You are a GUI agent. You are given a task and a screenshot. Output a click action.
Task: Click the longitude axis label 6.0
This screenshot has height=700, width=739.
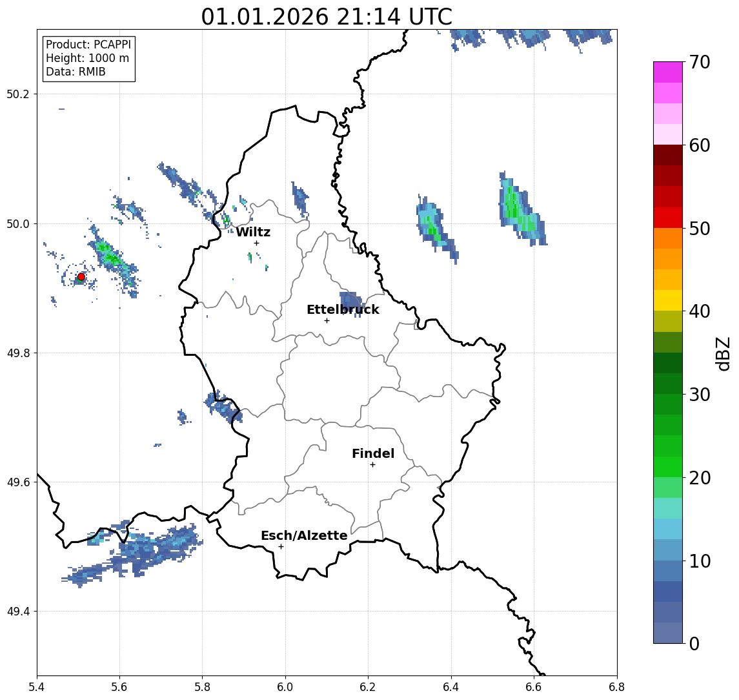(x=285, y=687)
